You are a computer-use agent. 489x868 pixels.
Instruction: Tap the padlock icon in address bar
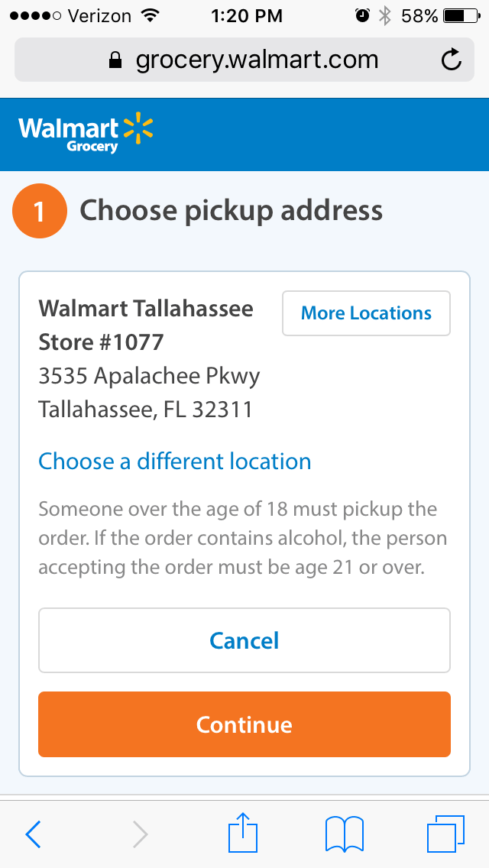(x=115, y=60)
